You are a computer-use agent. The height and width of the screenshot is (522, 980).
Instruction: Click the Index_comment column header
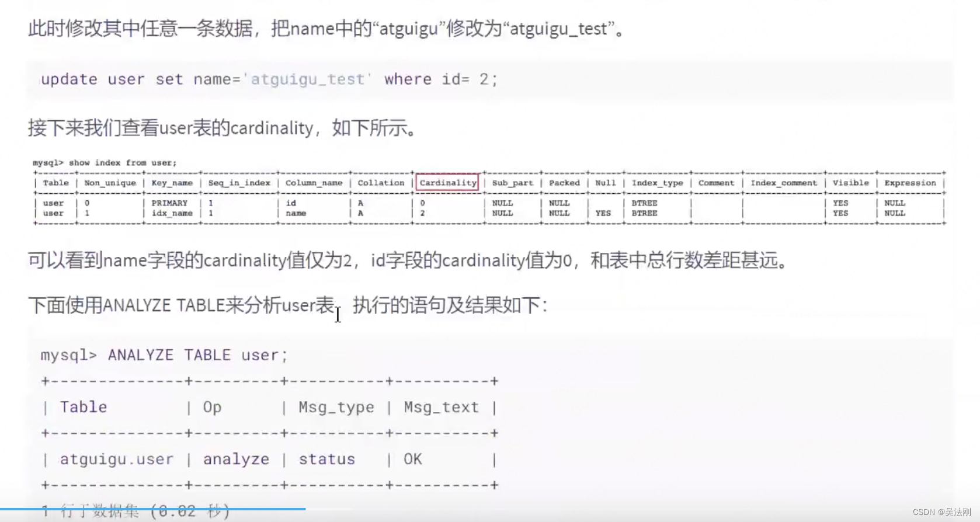(784, 183)
